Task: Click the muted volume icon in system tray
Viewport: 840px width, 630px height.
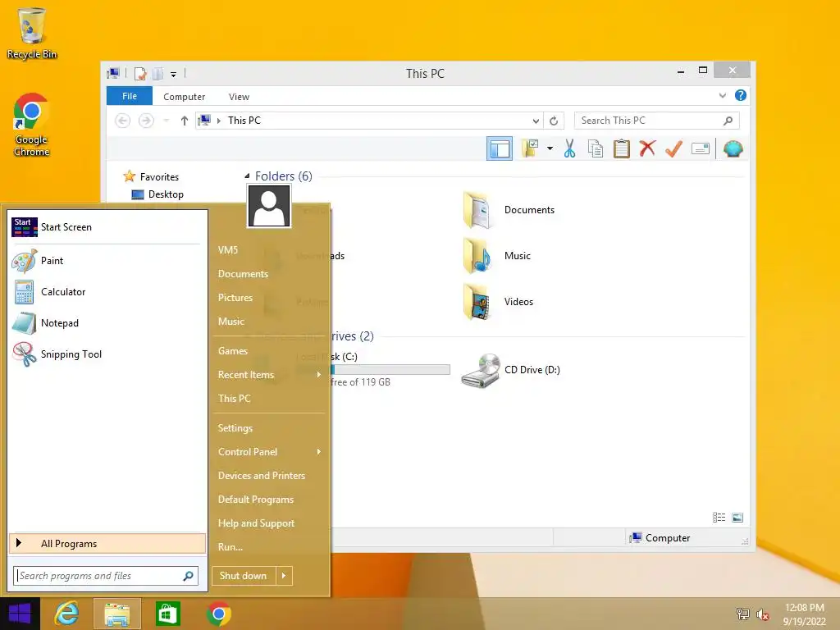Action: 762,614
